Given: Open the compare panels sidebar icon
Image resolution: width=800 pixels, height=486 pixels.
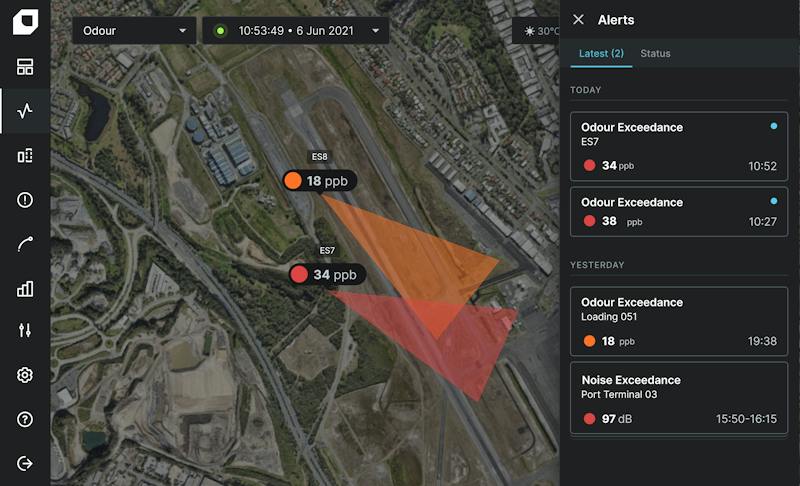Looking at the screenshot, I should [x=25, y=156].
